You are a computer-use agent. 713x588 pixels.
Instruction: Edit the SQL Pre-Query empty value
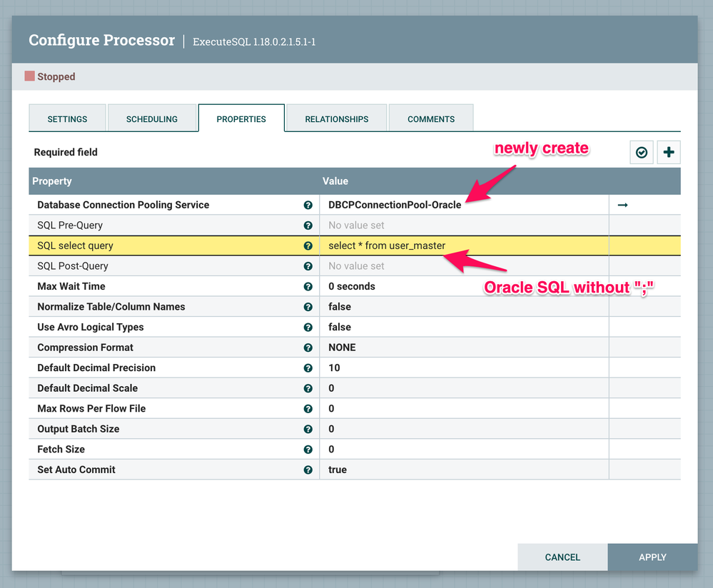click(x=464, y=225)
